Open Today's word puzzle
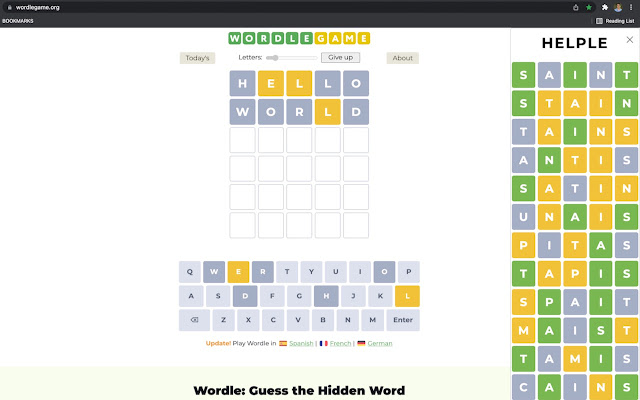 tap(198, 58)
